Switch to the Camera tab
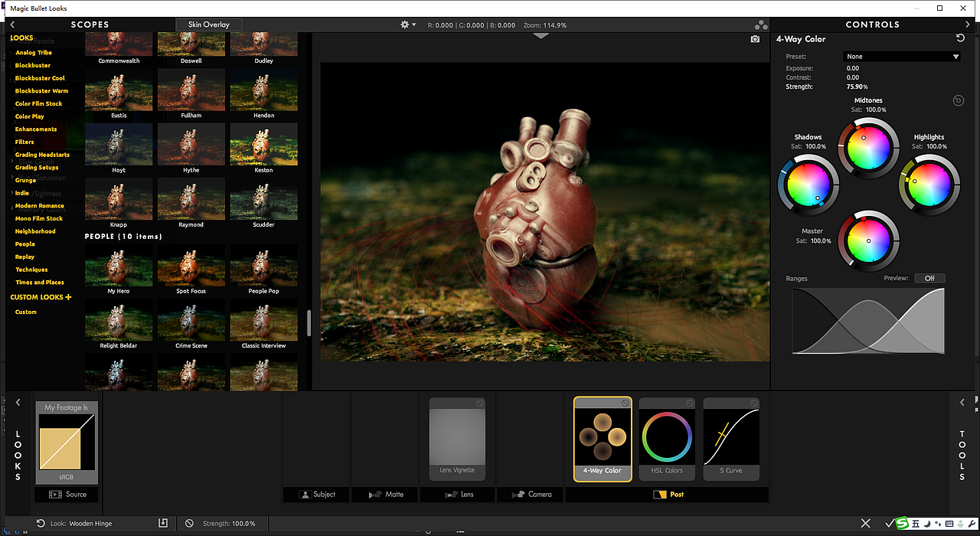980x536 pixels. pyautogui.click(x=531, y=495)
